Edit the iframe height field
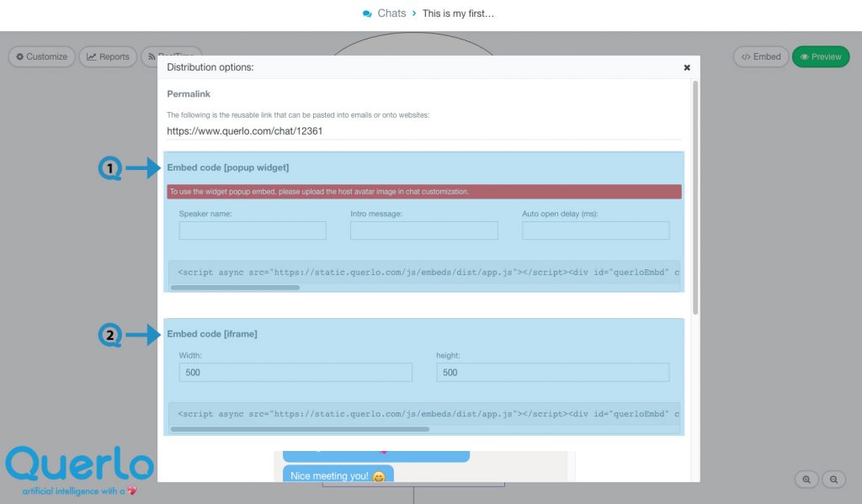Screen dimensions: 862x504 (x=552, y=372)
